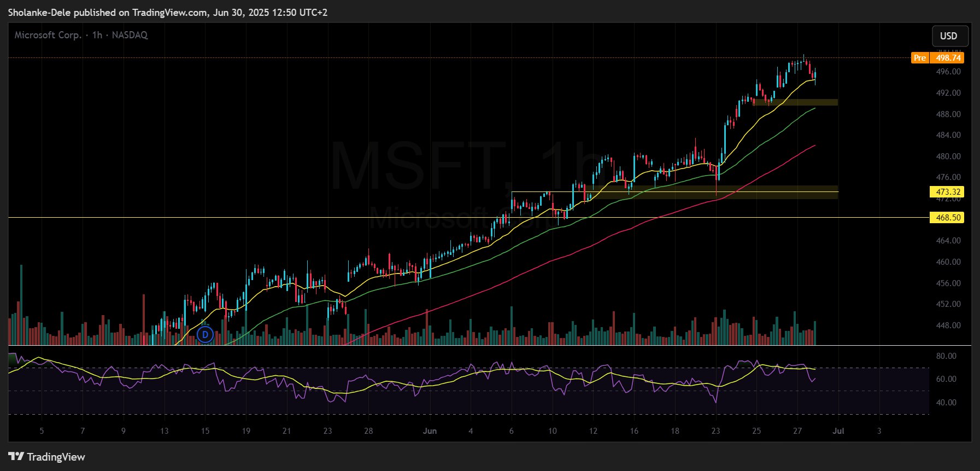Click the 488.00 price axis value
Viewport: 980px width, 471px height.
click(948, 114)
